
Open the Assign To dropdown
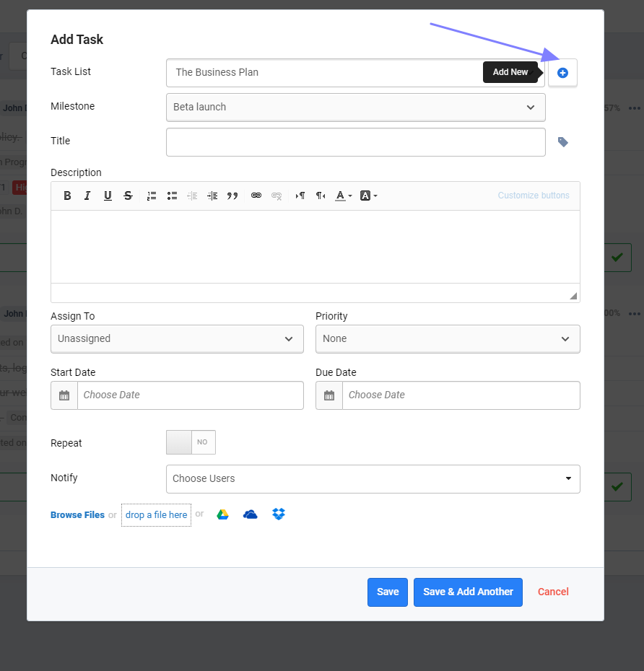178,339
